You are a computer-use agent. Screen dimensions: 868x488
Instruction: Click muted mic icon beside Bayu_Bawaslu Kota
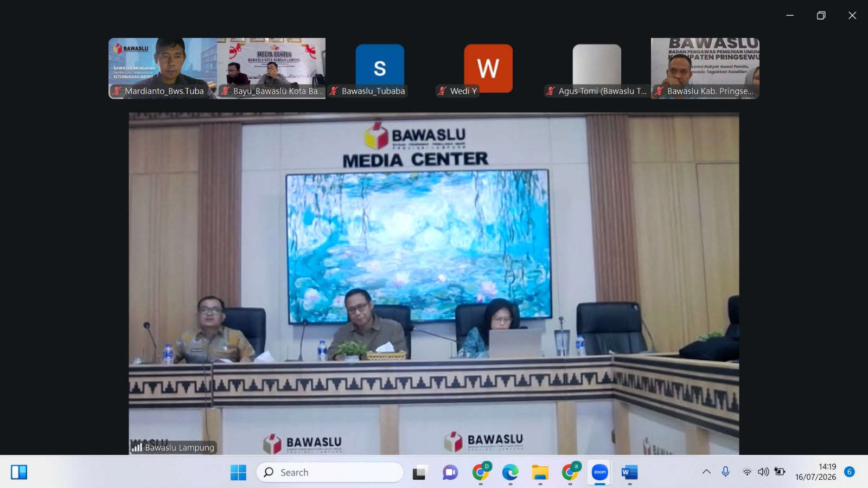coord(225,91)
